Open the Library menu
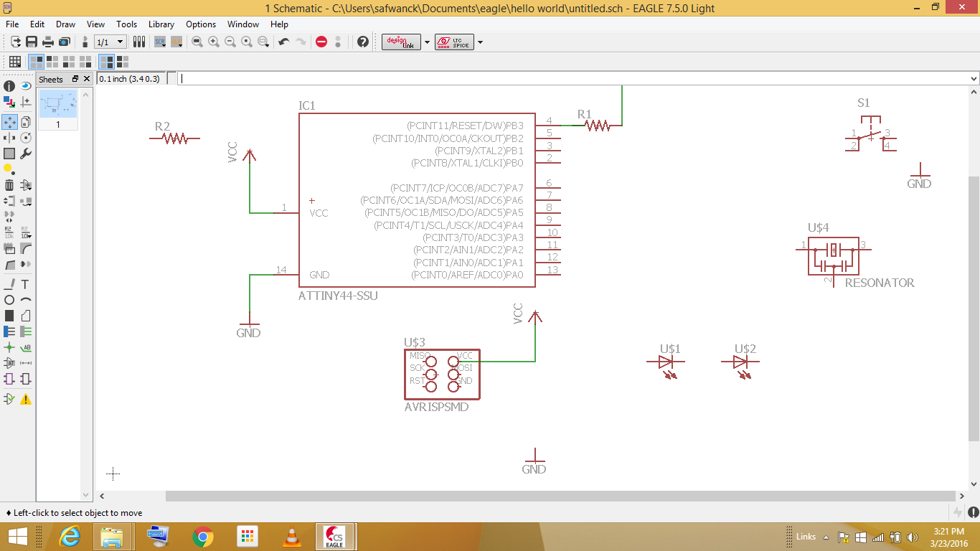This screenshot has width=980, height=551. 161,24
